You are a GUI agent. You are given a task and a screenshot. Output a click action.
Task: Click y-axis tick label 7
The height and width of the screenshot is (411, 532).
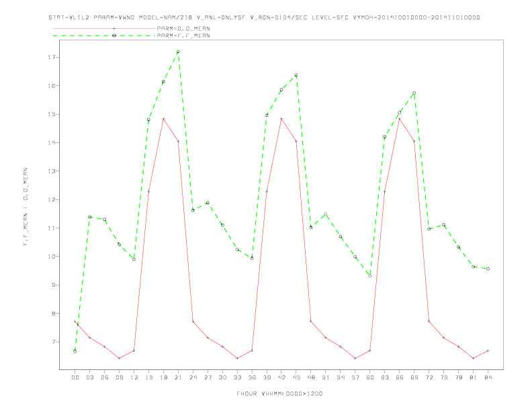[53, 342]
